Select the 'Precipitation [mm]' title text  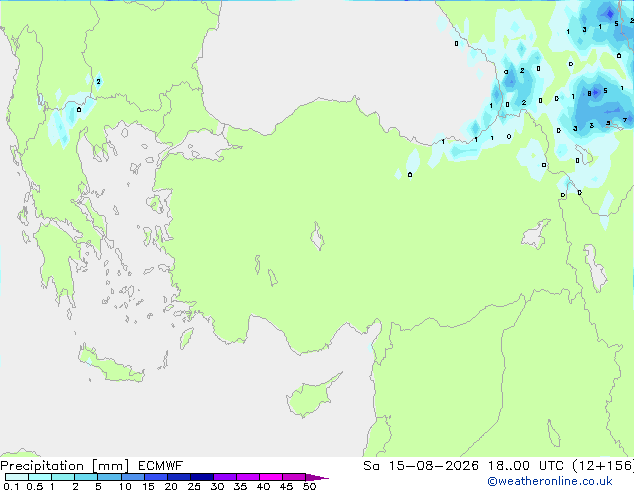coord(64,466)
